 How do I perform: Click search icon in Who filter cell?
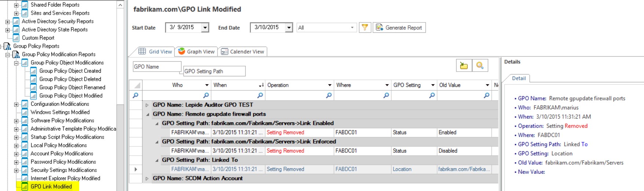(x=206, y=95)
